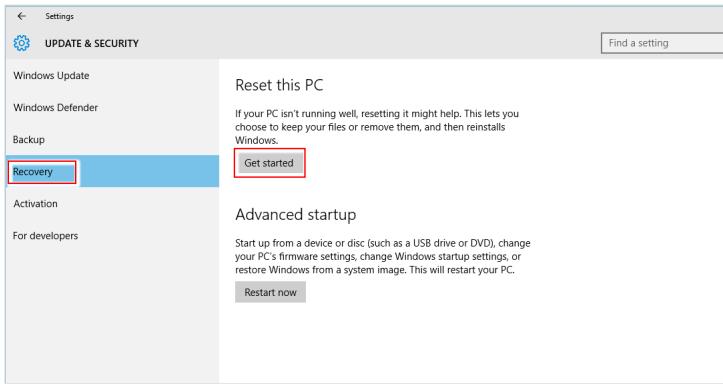This screenshot has width=723, height=384.
Task: Click the blue highlighted area right of Recovery
Action: coord(149,171)
